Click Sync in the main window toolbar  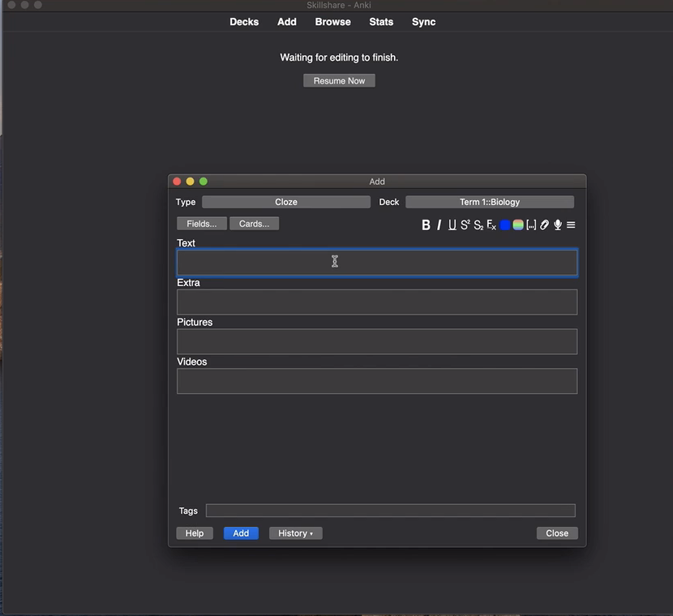pos(423,22)
